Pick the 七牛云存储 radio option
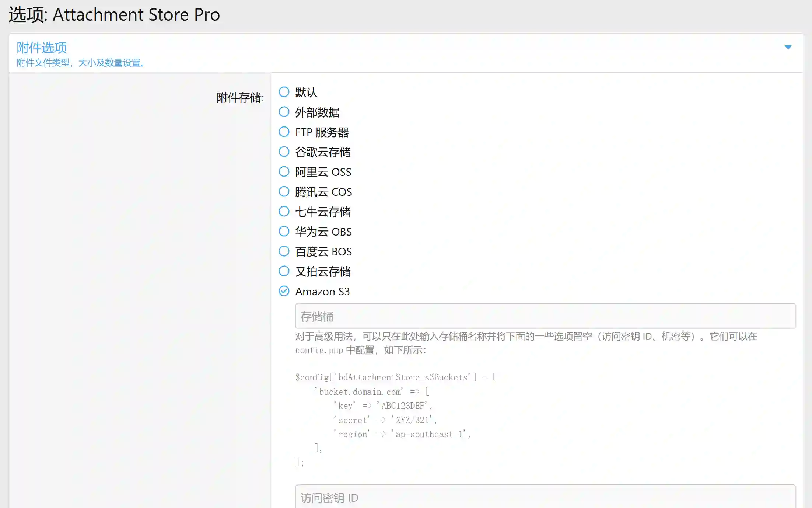The height and width of the screenshot is (508, 812). [284, 211]
